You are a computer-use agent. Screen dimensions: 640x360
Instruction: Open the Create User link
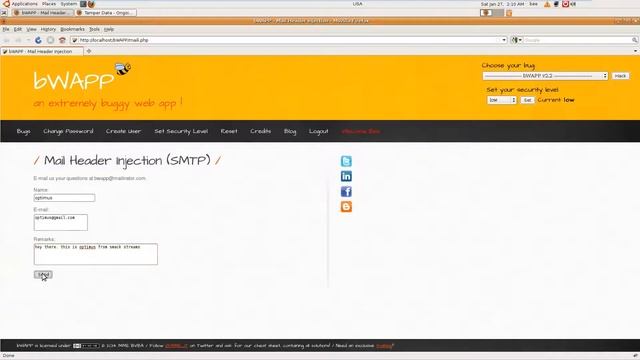123,131
